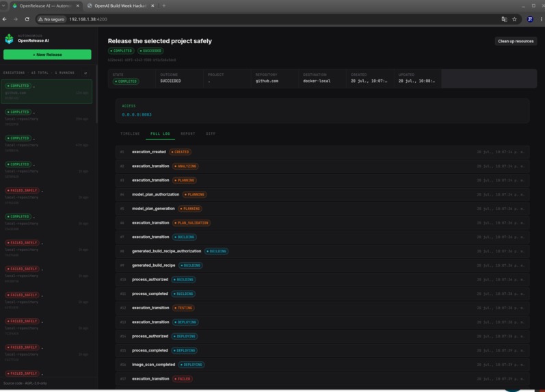Select execution_transition TESTING log row
This screenshot has height=392, width=545.
(x=322, y=308)
